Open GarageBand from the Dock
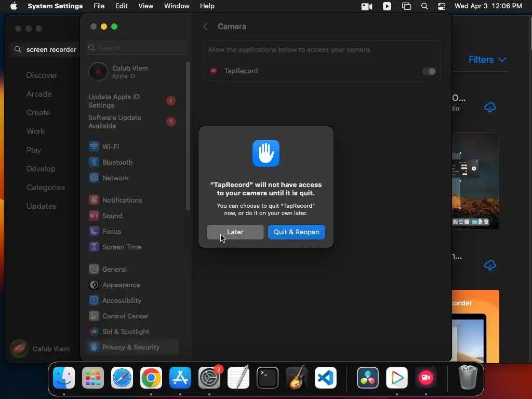 [x=297, y=378]
